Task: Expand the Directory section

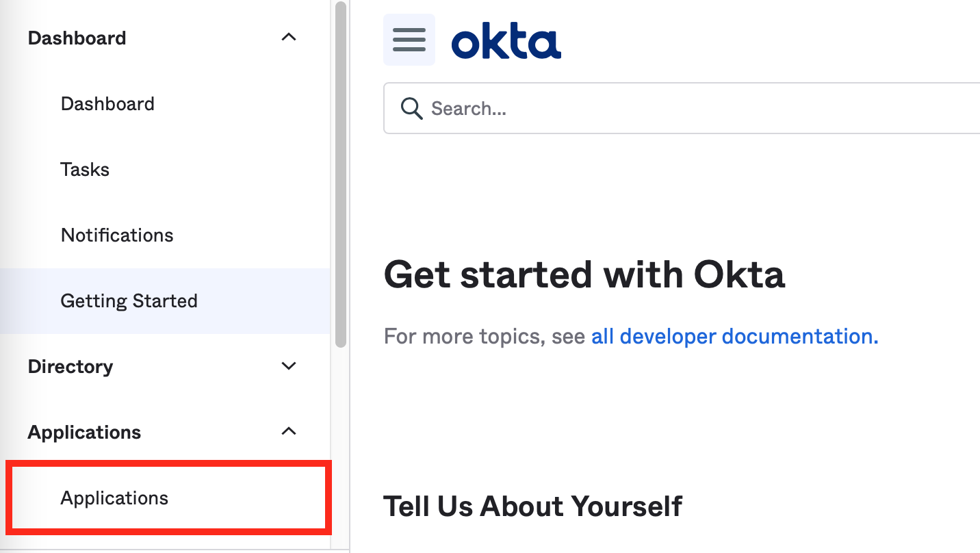Action: pyautogui.click(x=289, y=366)
